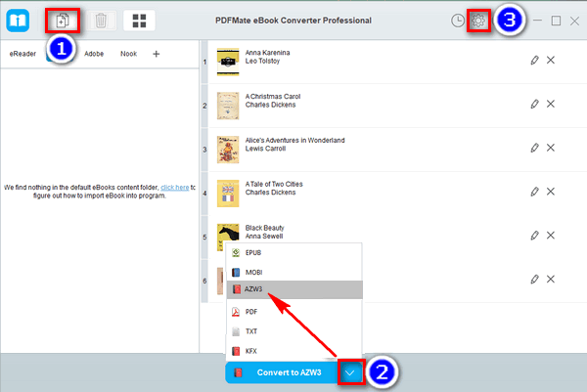This screenshot has width=587, height=392.
Task: Select MOBI output format
Action: coord(294,272)
